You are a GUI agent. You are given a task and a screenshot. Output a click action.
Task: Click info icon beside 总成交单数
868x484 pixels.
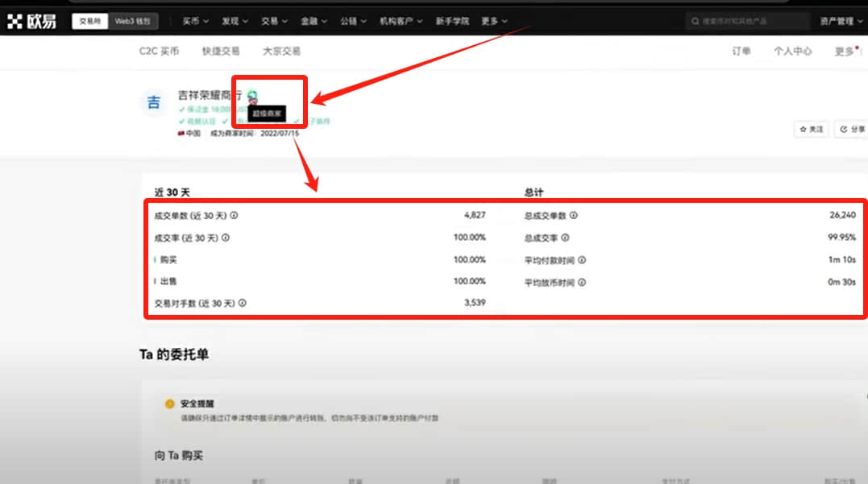pos(574,215)
